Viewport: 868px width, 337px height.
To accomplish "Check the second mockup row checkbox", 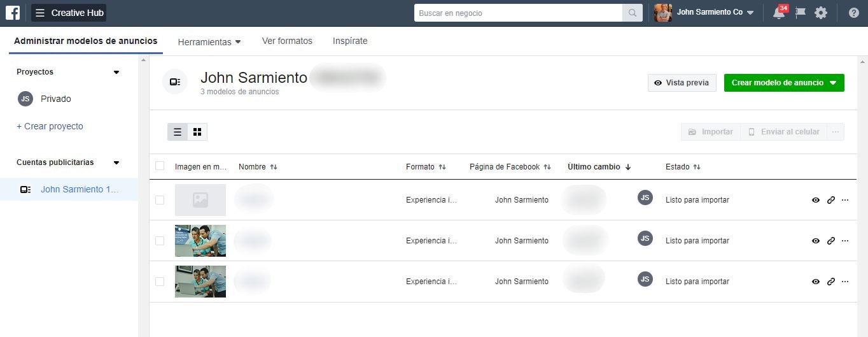I will (x=160, y=241).
